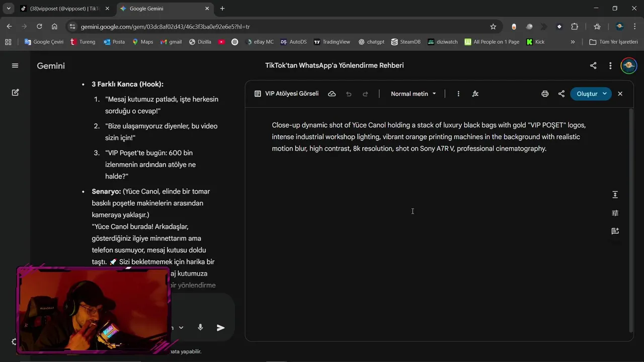Click the Gemini logo text
The width and height of the screenshot is (644, 362).
(x=51, y=66)
